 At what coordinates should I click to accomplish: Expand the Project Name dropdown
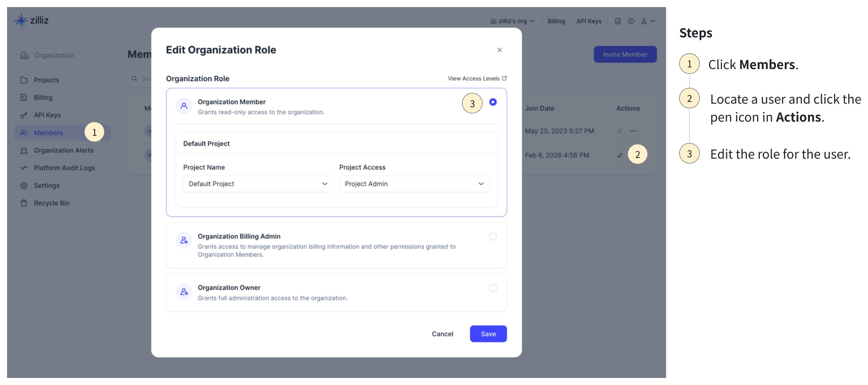(x=258, y=184)
